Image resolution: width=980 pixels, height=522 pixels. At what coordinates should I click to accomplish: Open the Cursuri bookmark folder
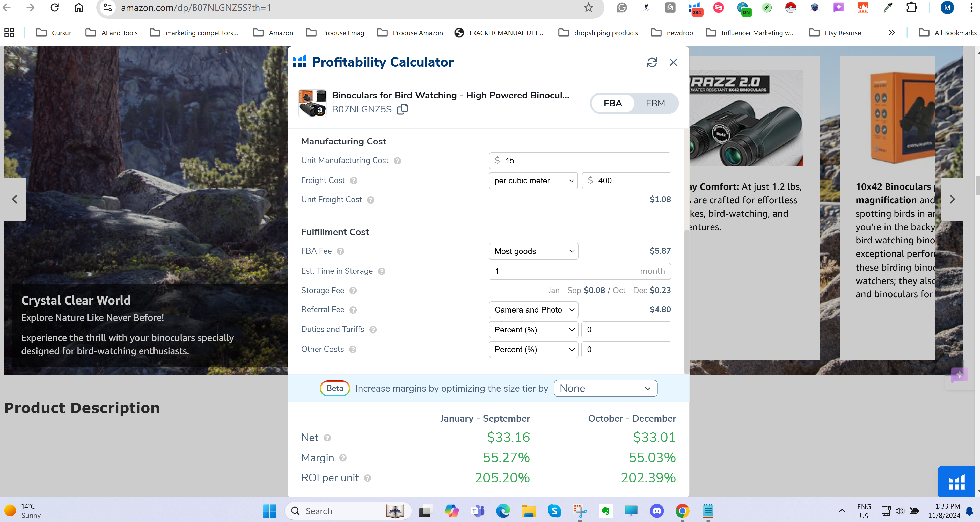(54, 33)
